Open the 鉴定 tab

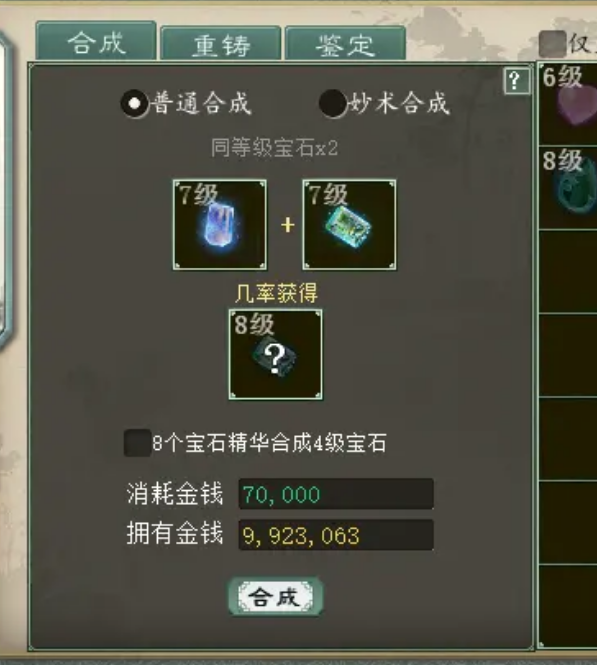pos(345,44)
